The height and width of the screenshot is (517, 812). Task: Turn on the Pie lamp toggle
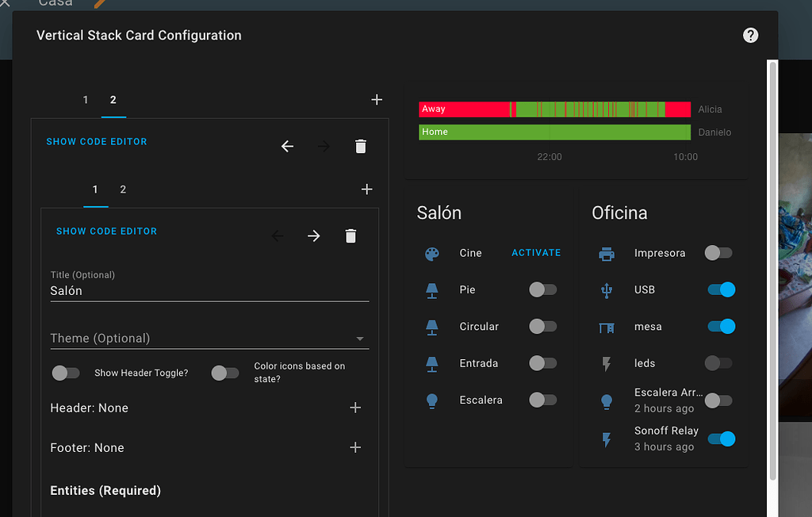tap(542, 289)
